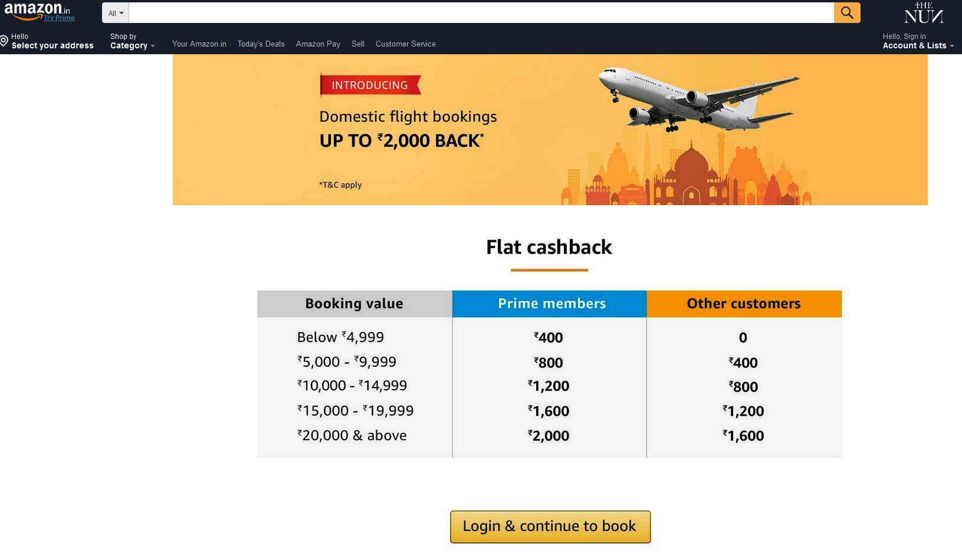Click the location pin address icon

[4, 41]
